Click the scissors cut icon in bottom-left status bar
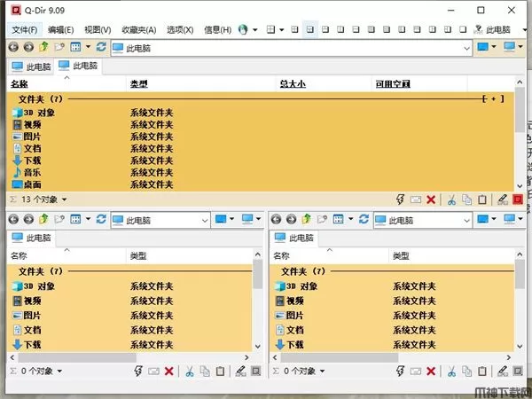 click(x=190, y=372)
